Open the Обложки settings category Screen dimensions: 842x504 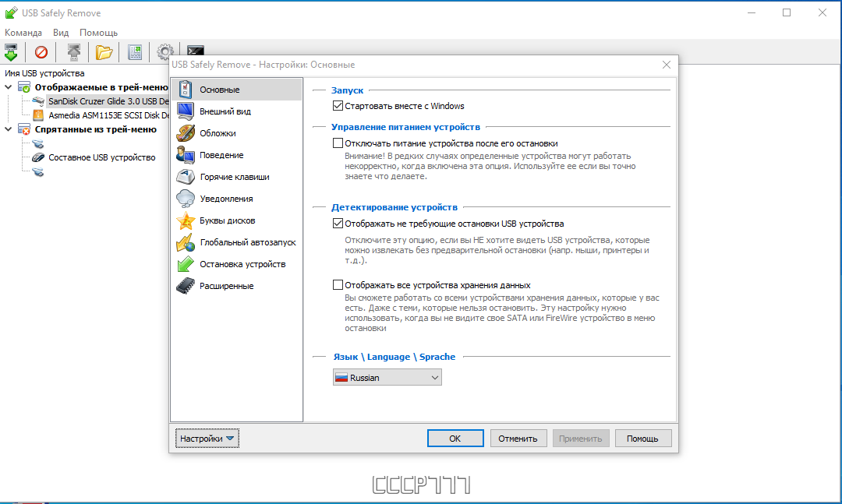point(236,133)
